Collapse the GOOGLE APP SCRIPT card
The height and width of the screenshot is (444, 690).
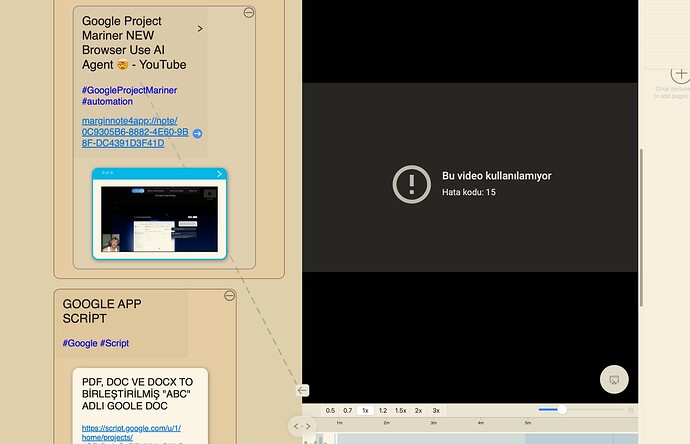tap(230, 296)
